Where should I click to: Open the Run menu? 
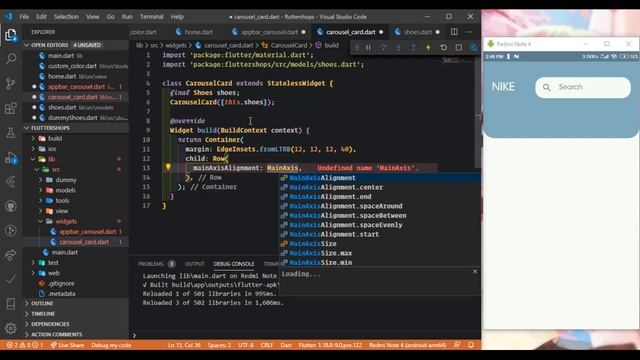[127, 17]
